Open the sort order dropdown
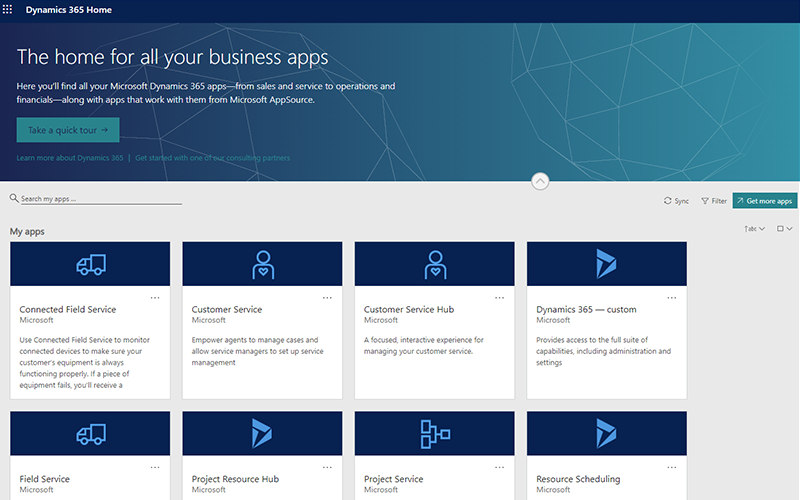Screen dimensions: 800x500 coord(755,229)
